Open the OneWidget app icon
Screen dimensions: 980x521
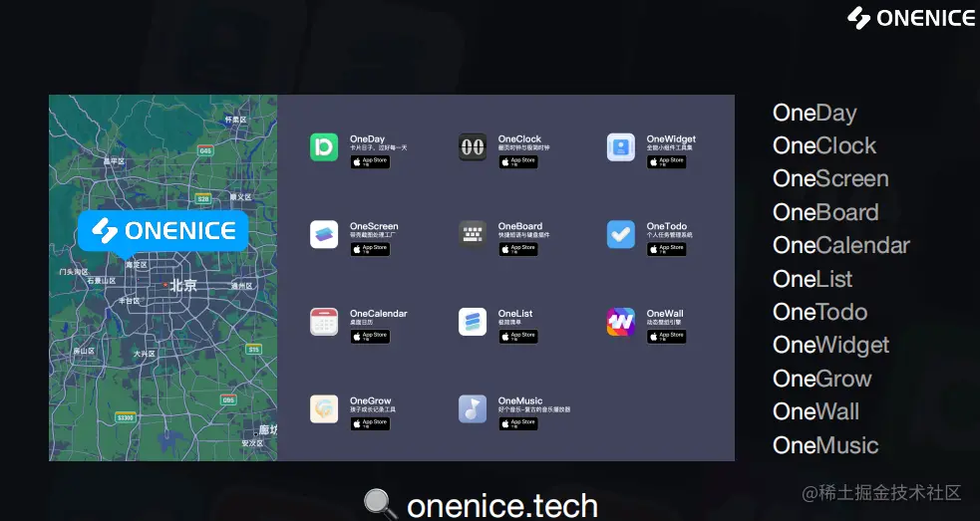(x=621, y=147)
